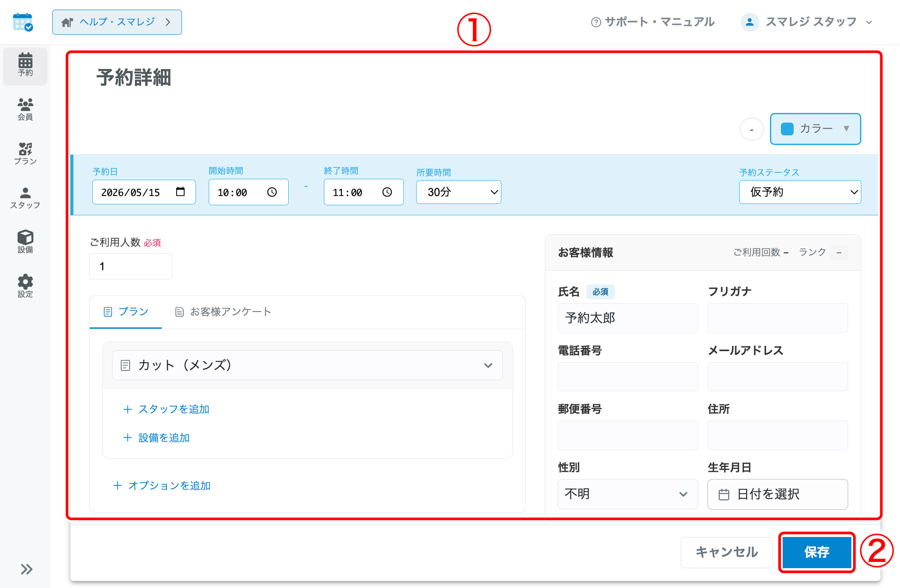This screenshot has height=588, width=900.
Task: Click the ヘルプ・スマレジ store breadcrumb button
Action: [117, 22]
